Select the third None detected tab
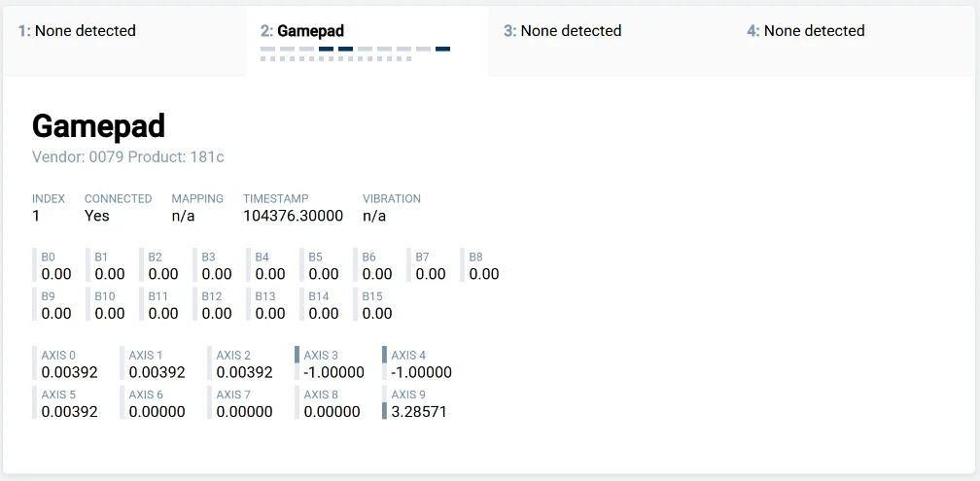The height and width of the screenshot is (481, 980). click(x=611, y=41)
